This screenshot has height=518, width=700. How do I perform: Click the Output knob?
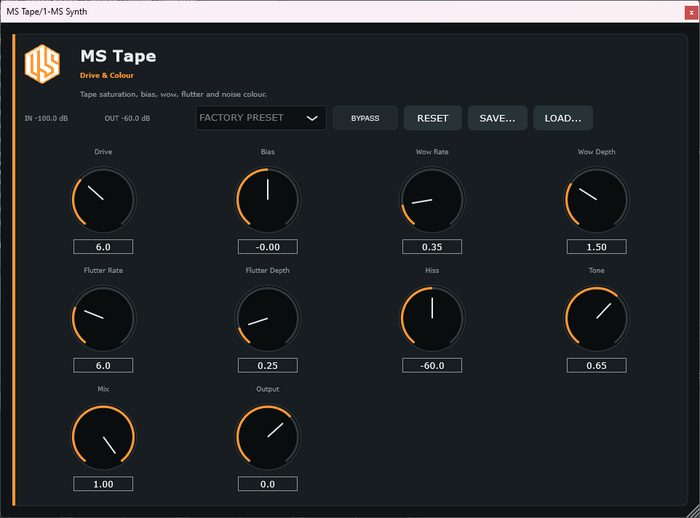click(x=268, y=437)
